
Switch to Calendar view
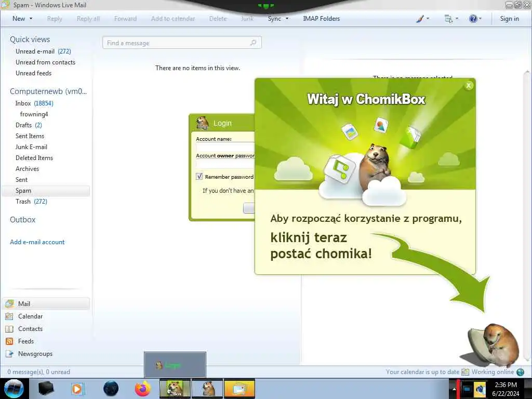coord(30,316)
